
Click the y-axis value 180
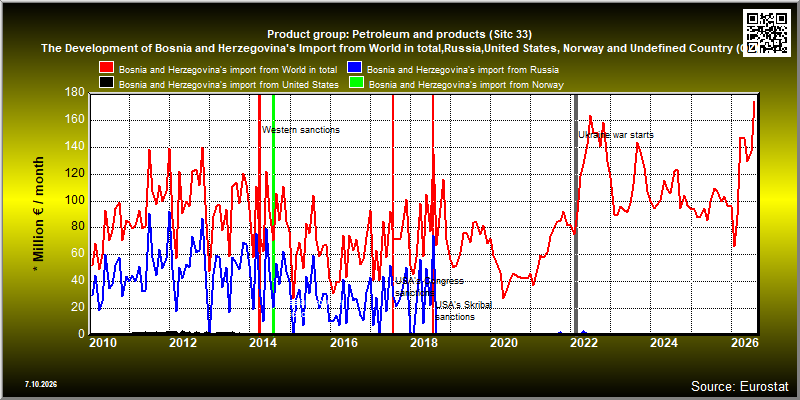[74, 93]
